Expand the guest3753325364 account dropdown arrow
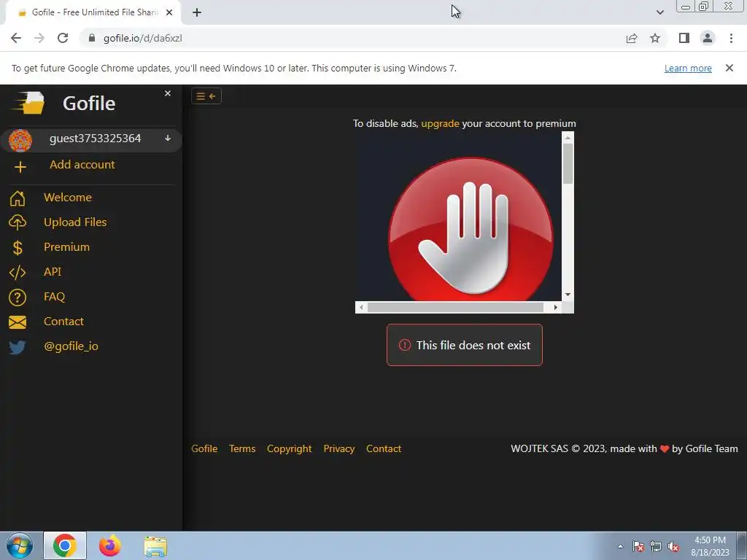The width and height of the screenshot is (747, 560). click(x=168, y=138)
